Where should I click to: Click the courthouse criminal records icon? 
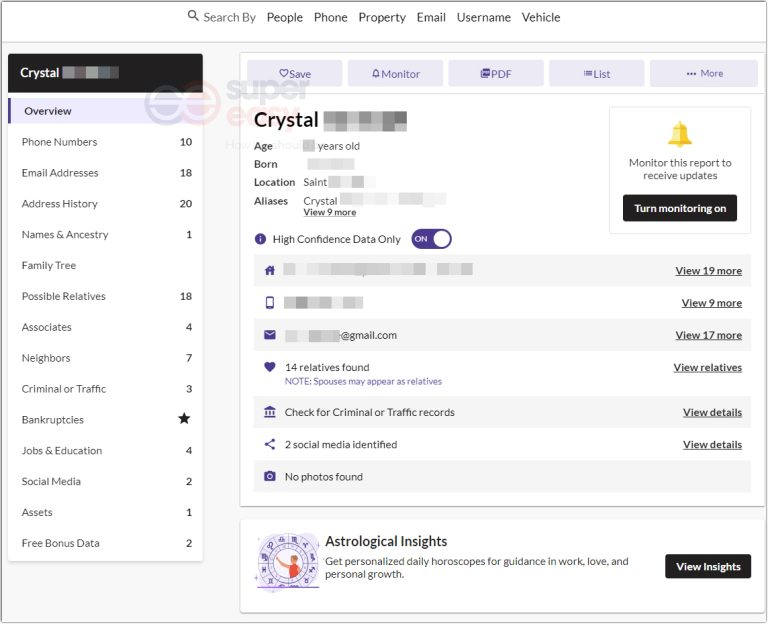[x=269, y=412]
